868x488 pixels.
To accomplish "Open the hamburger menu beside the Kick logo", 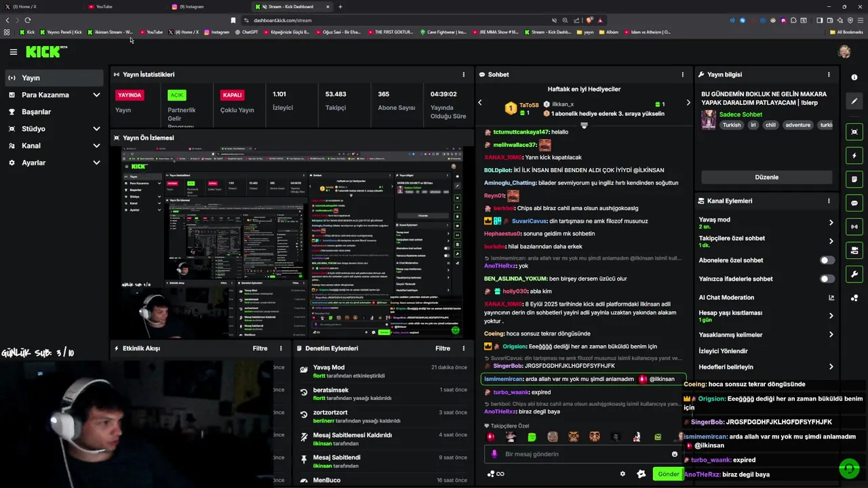I will point(13,52).
